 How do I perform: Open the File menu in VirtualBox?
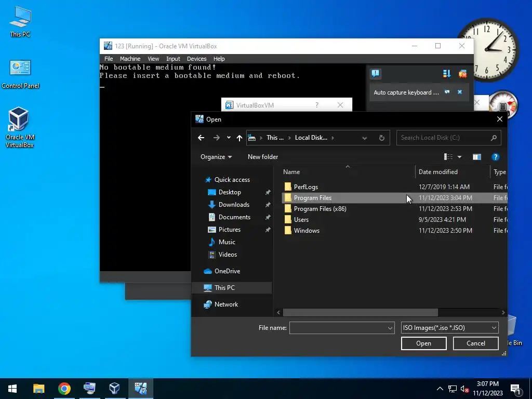pyautogui.click(x=109, y=59)
